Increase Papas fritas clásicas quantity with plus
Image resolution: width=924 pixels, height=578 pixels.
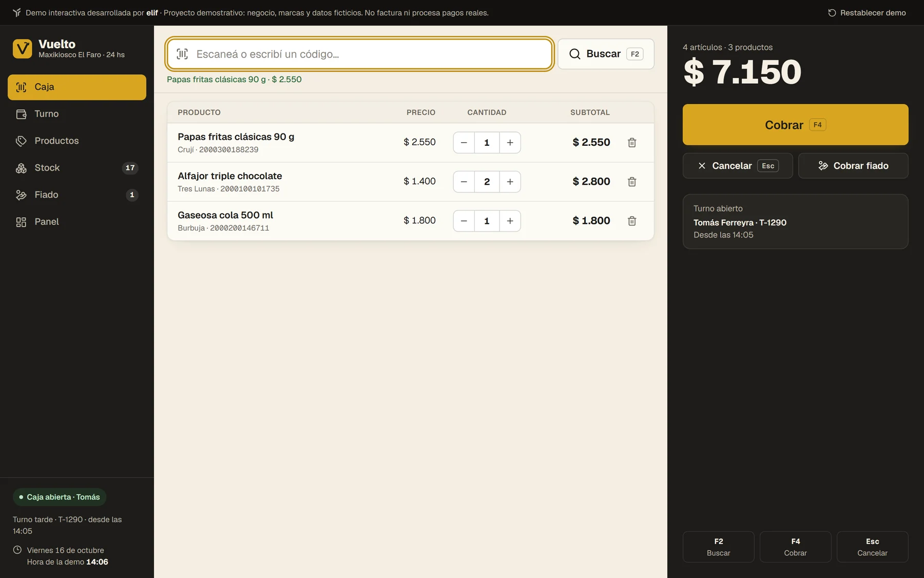pos(510,143)
